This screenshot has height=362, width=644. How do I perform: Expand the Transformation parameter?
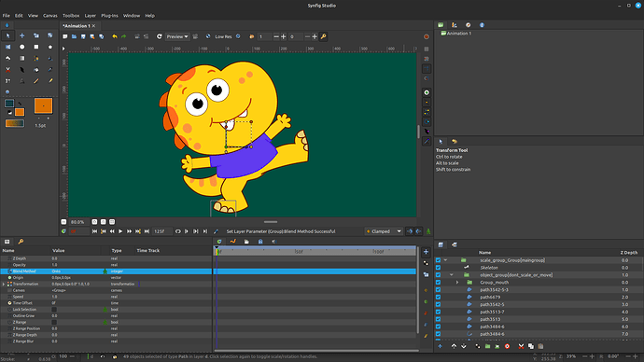tap(4, 284)
